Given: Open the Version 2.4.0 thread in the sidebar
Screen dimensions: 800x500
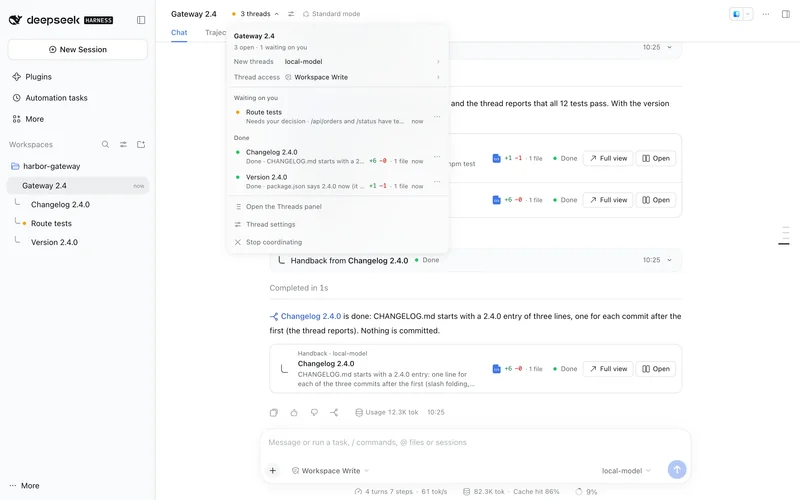Looking at the screenshot, I should 54,242.
